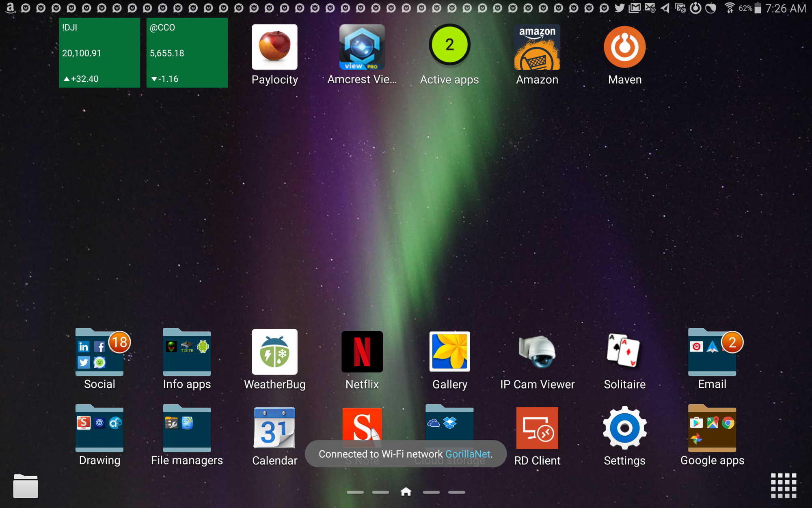This screenshot has height=508, width=812.
Task: Start Solitaire game
Action: pos(624,351)
